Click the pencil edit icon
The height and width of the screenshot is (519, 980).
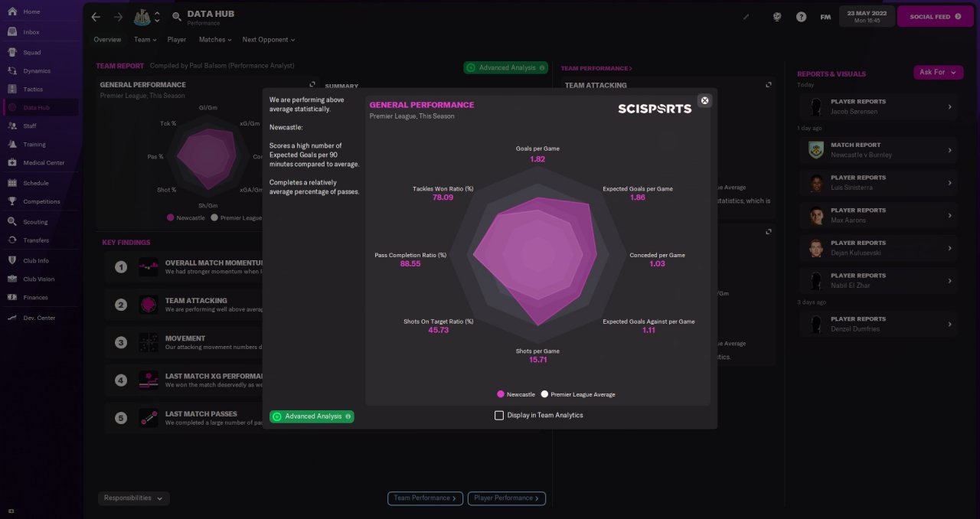tap(746, 17)
